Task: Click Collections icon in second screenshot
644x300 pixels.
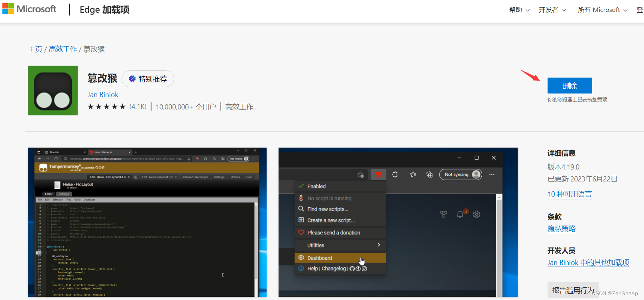Action: (430, 174)
